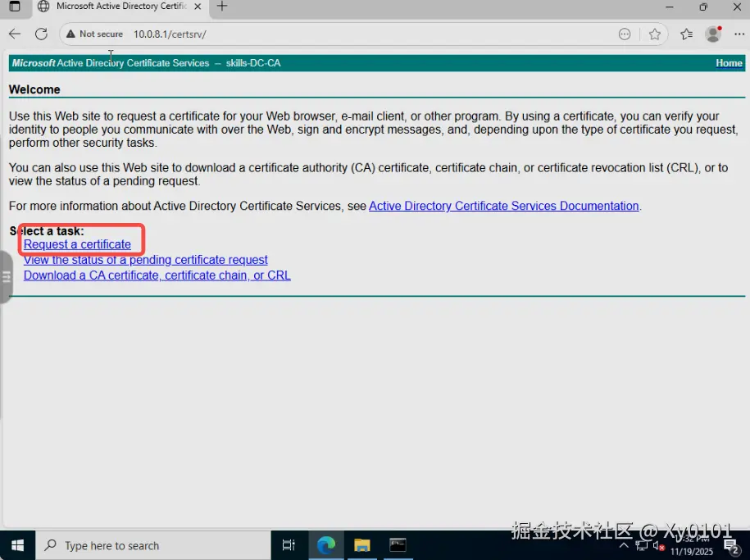Click the skills-DC-CA banner text
Viewport: 750px width, 560px height.
253,63
